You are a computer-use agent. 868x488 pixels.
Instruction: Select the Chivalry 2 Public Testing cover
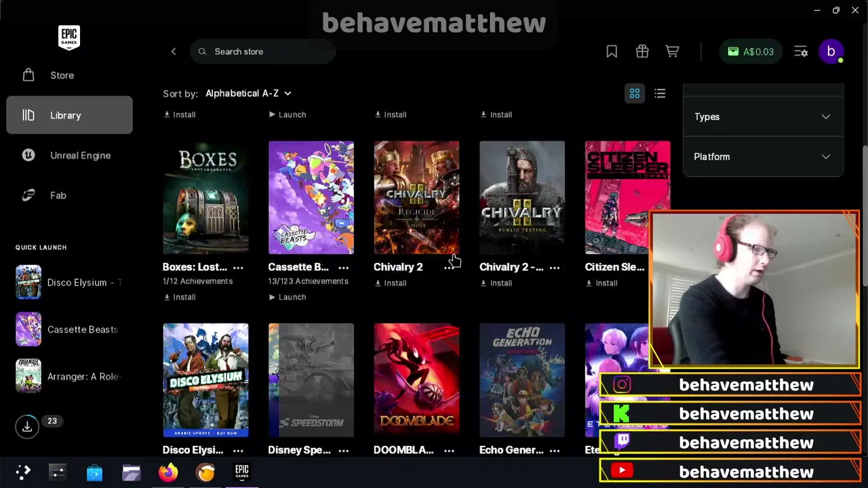(522, 197)
